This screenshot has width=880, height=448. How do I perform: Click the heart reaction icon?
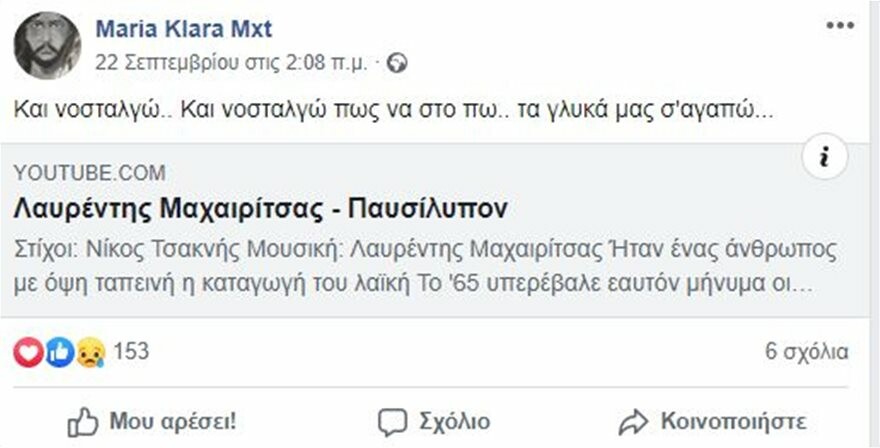[28, 352]
